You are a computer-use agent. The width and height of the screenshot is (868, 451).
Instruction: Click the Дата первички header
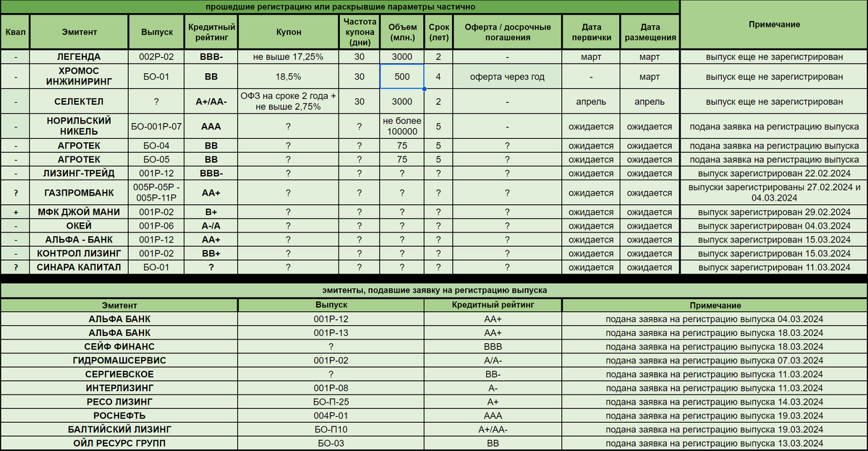point(591,33)
